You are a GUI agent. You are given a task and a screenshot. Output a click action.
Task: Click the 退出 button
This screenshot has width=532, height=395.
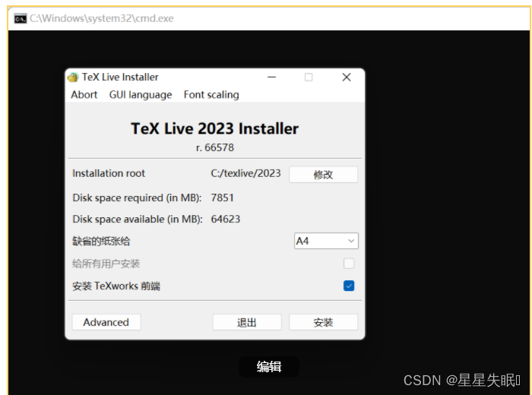[x=247, y=322]
